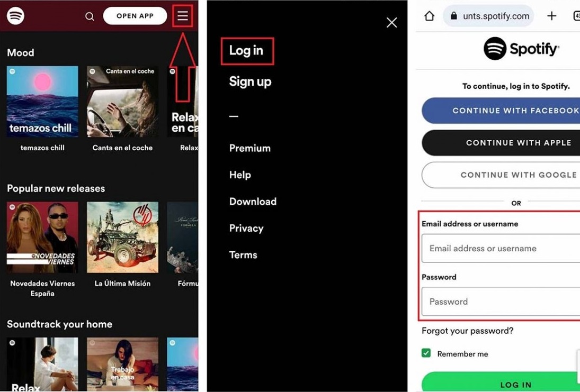This screenshot has height=392, width=580.
Task: Select Sign up from the menu
Action: [251, 81]
